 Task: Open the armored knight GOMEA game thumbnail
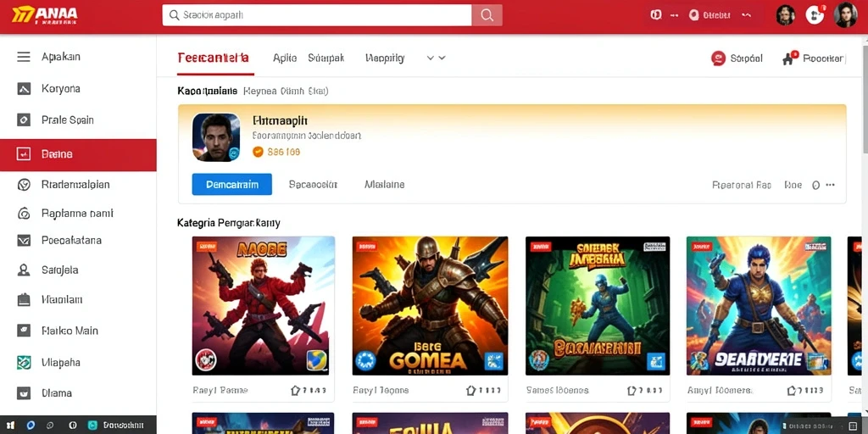(x=430, y=305)
